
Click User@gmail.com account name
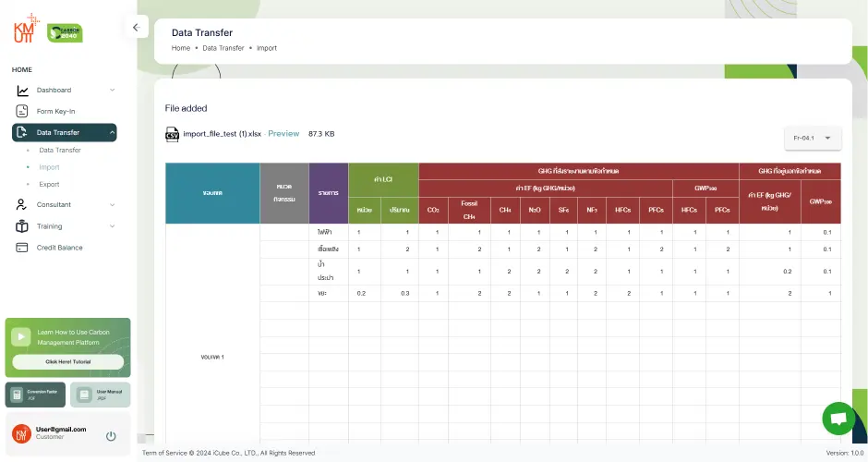61,430
